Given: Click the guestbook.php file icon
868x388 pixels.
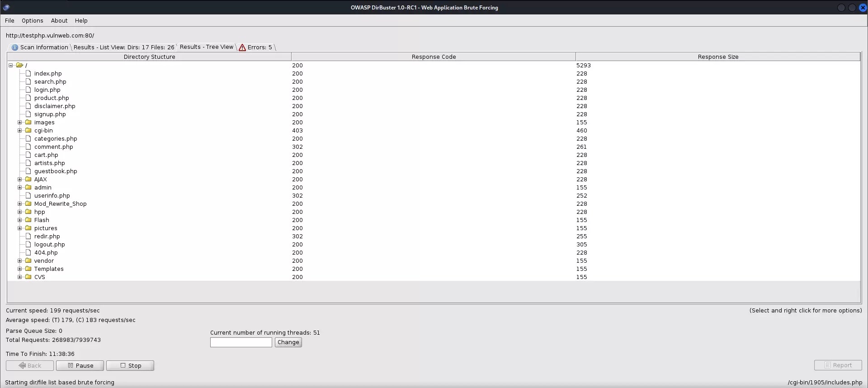Looking at the screenshot, I should pos(28,171).
